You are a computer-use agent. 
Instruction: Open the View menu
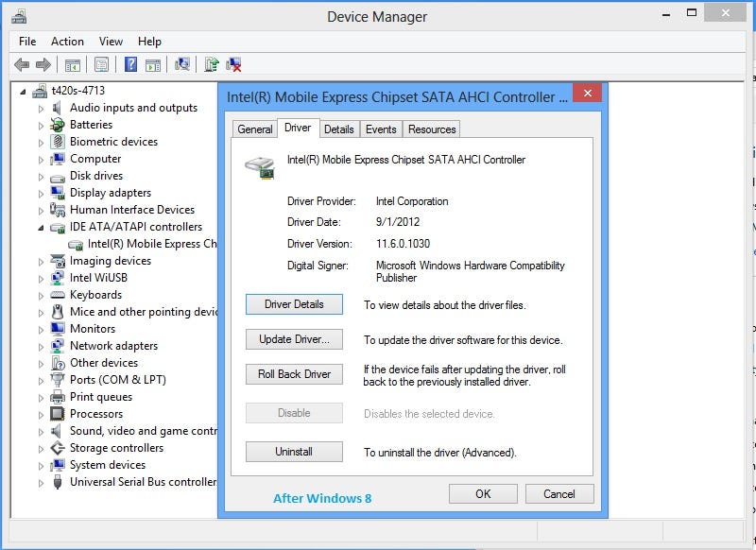click(111, 42)
